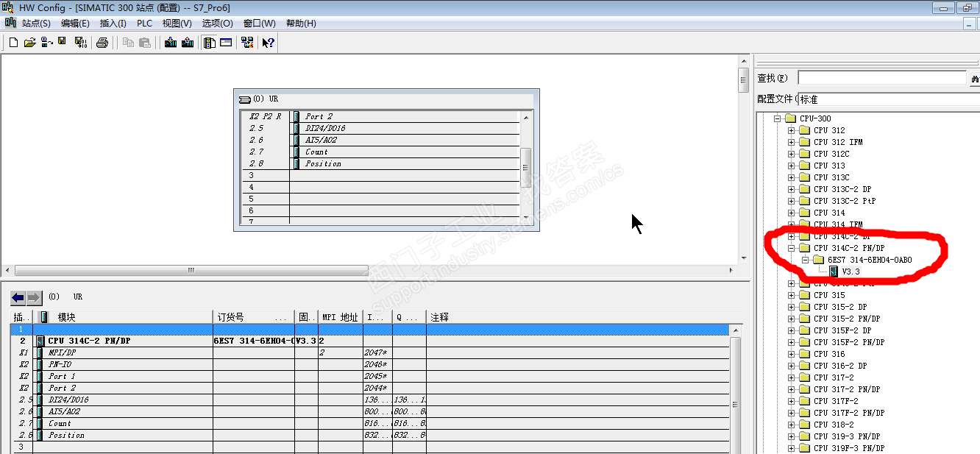Expand the CPU 315-2 PN/DP folder

792,319
